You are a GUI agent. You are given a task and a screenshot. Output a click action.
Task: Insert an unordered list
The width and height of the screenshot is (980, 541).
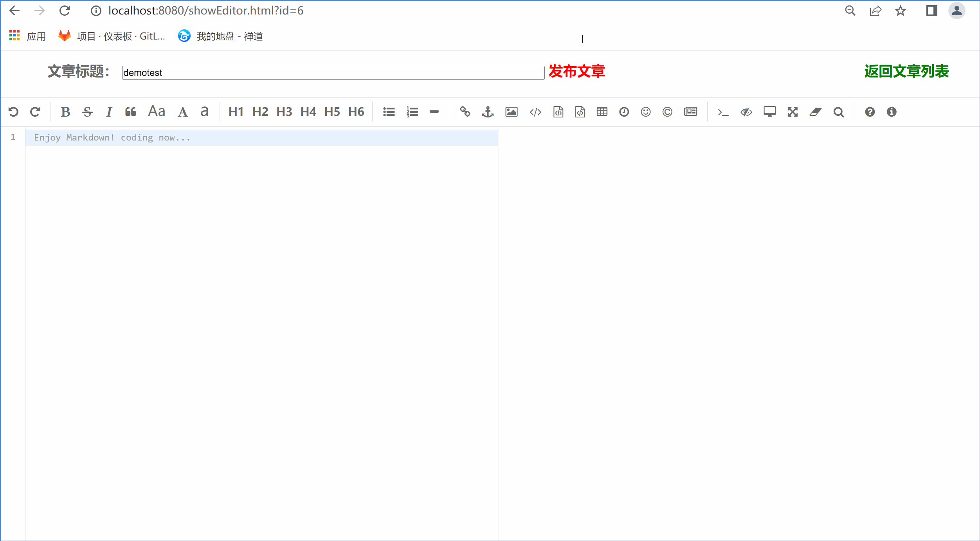(x=389, y=112)
